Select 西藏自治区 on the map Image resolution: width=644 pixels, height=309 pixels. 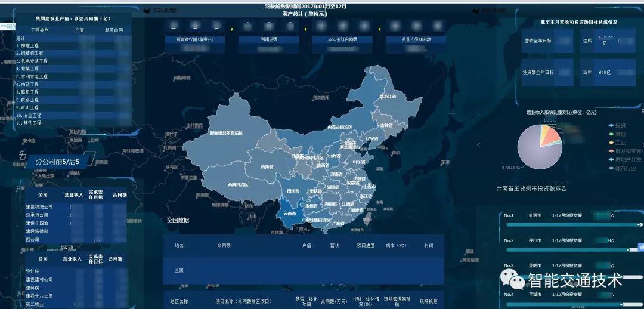tap(238, 184)
